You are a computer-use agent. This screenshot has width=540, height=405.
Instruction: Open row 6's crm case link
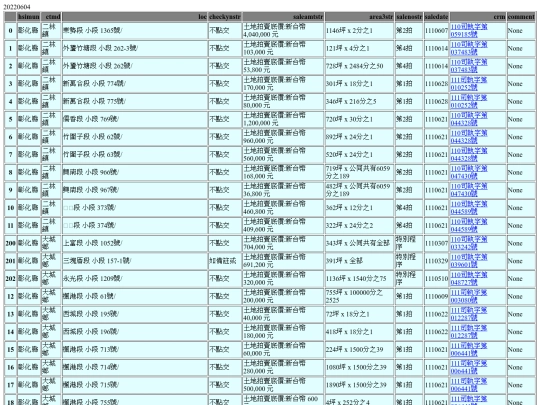coord(469,137)
